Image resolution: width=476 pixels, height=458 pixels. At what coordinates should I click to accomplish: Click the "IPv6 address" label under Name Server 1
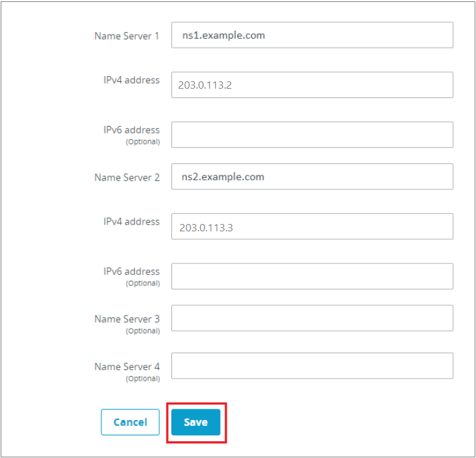(131, 130)
